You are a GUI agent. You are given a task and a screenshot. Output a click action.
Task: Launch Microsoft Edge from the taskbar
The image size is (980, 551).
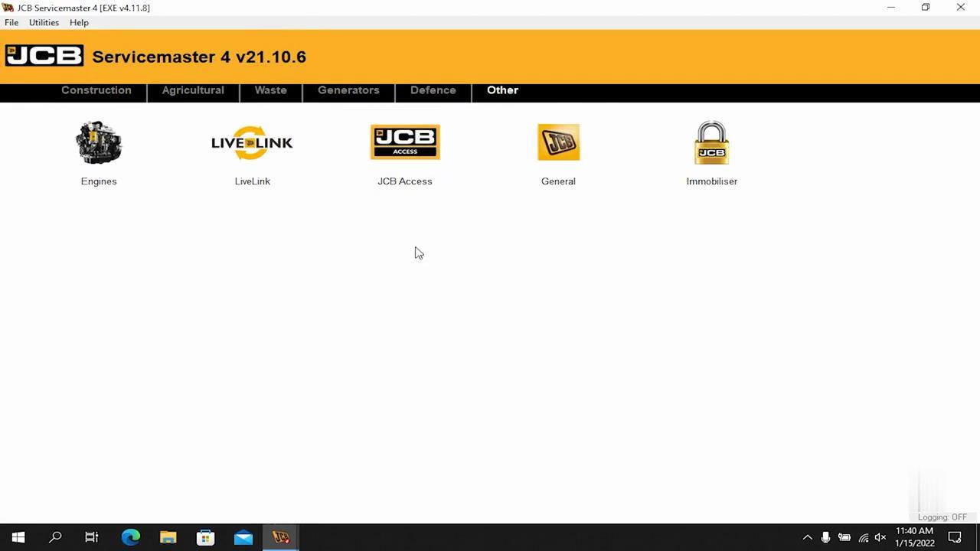coord(131,537)
